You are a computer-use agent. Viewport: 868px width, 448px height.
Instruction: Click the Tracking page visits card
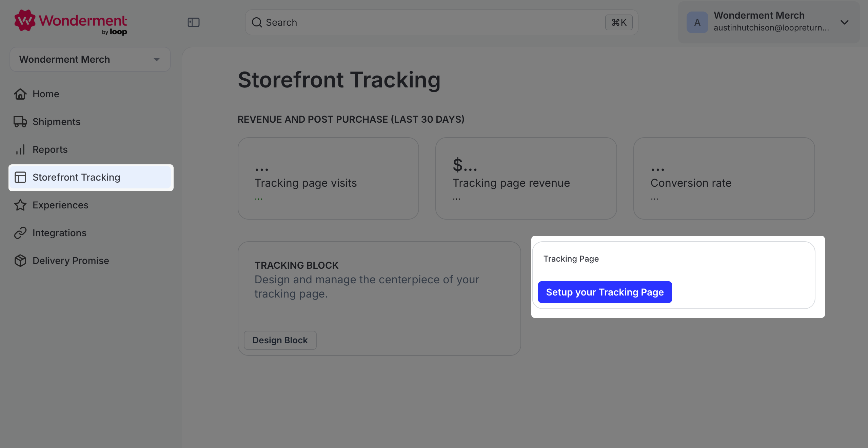coord(328,178)
